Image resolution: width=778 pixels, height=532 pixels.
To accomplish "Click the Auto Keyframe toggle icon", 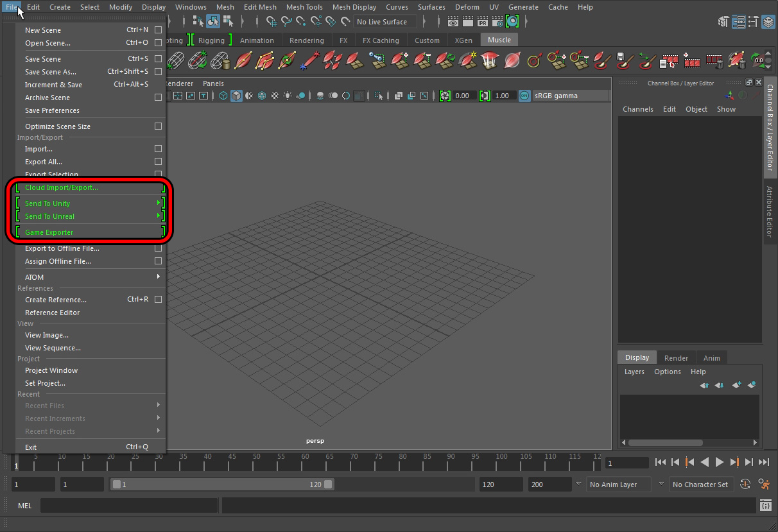I will click(x=745, y=485).
